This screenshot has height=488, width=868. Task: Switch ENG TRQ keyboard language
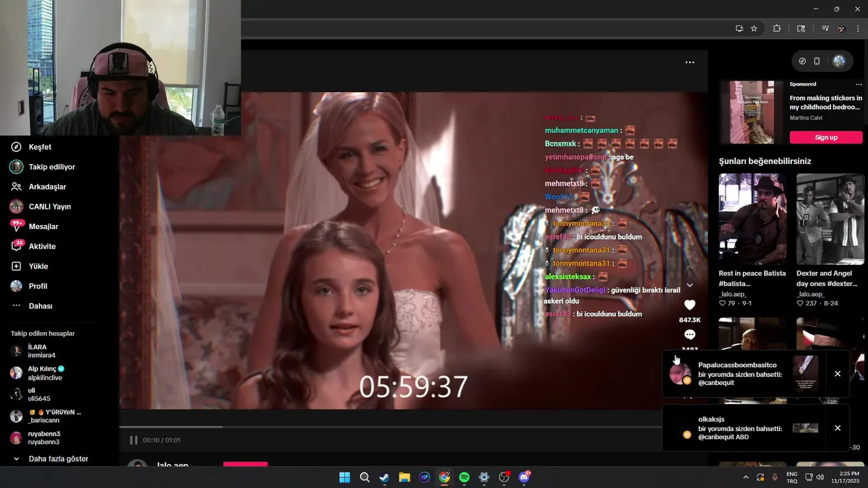(792, 477)
